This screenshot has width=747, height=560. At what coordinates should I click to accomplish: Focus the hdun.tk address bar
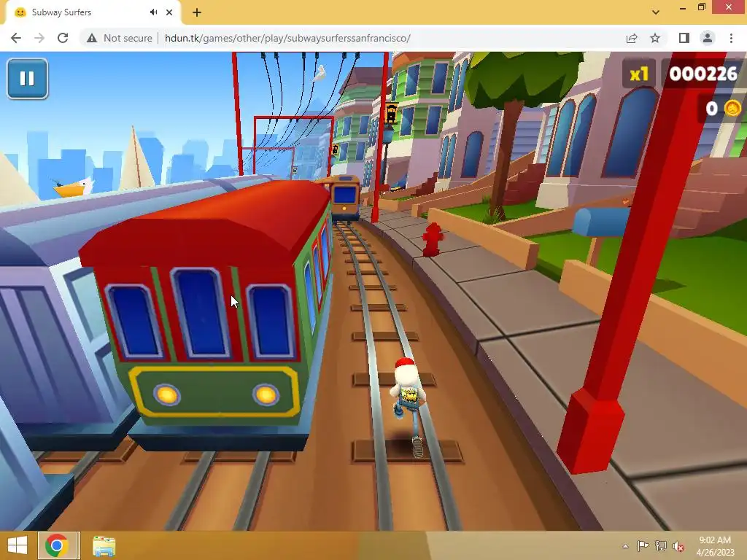[x=287, y=38]
